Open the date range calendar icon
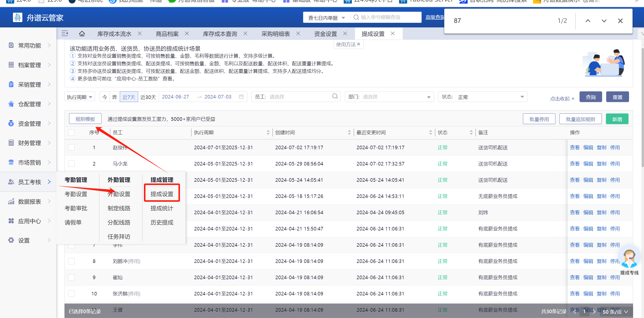Viewport: 644px width, 318px height. click(x=241, y=97)
